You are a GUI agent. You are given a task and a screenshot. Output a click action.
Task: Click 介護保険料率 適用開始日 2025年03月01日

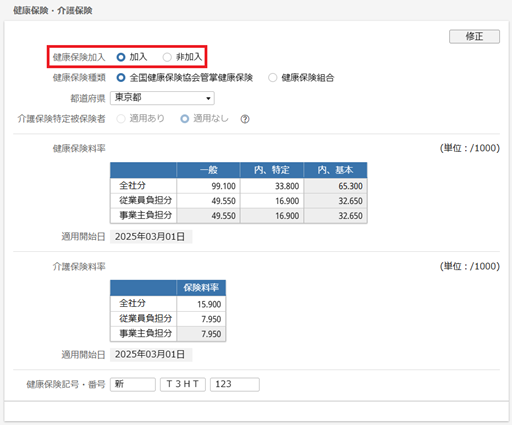point(151,354)
